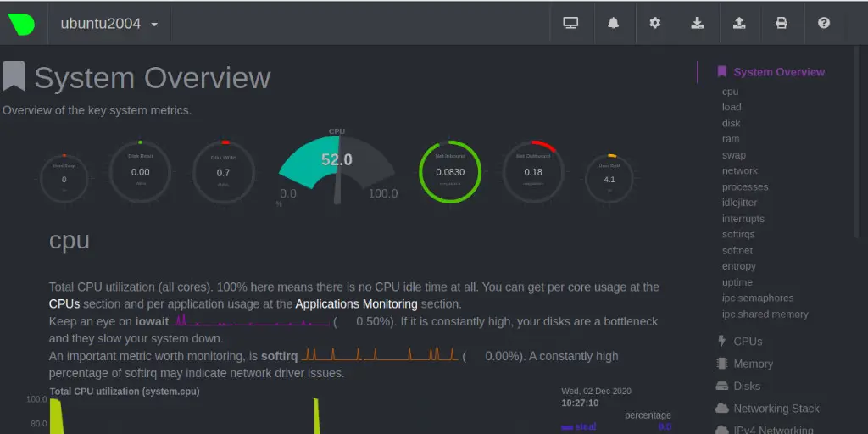Jump to disk sidebar entry
868x434 pixels.
(731, 123)
